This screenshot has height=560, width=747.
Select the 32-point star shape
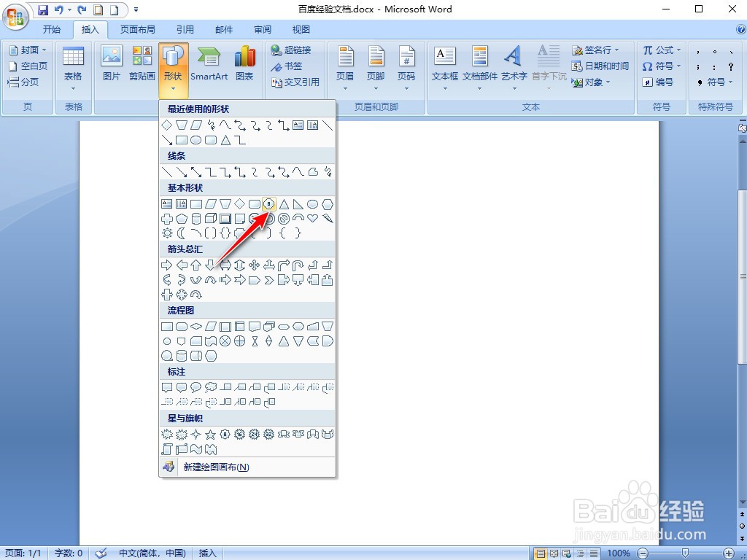pos(269,435)
